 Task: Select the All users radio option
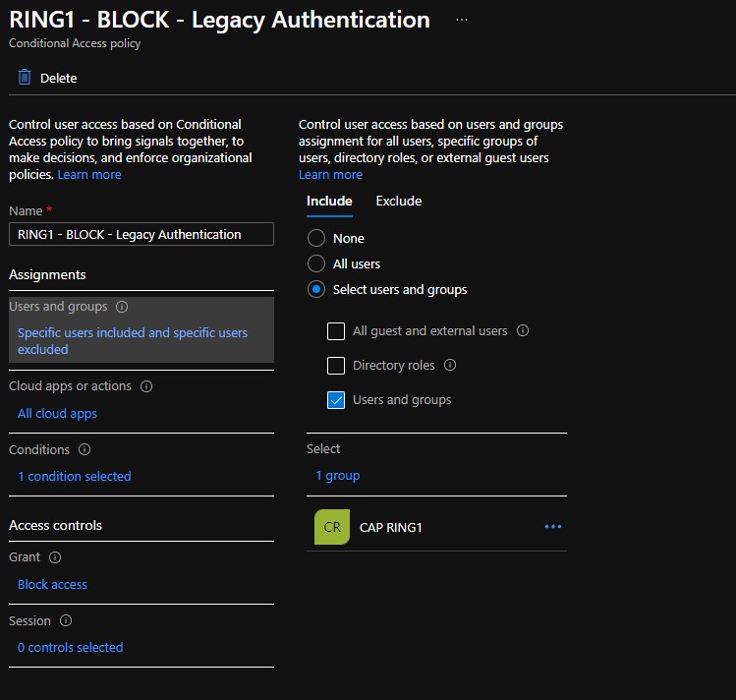[x=316, y=263]
